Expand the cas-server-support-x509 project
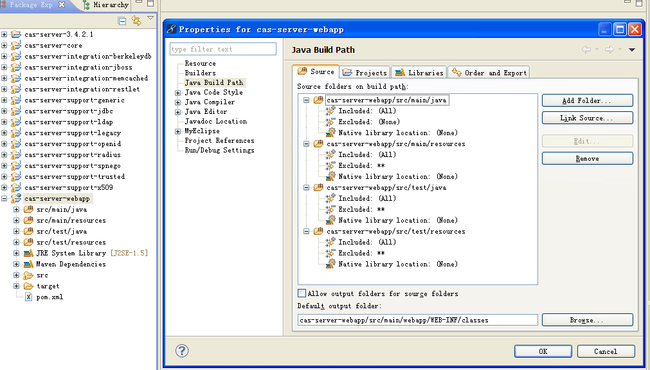 (x=4, y=187)
